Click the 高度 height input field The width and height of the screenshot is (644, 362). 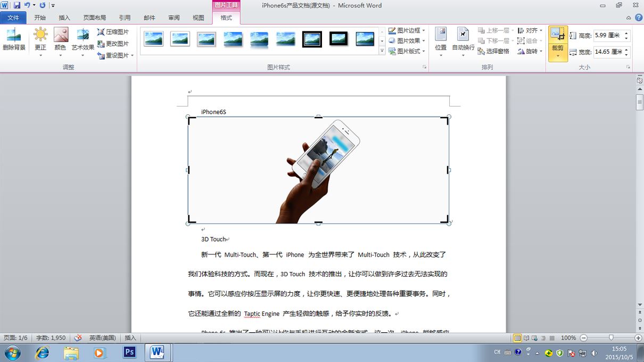point(608,36)
